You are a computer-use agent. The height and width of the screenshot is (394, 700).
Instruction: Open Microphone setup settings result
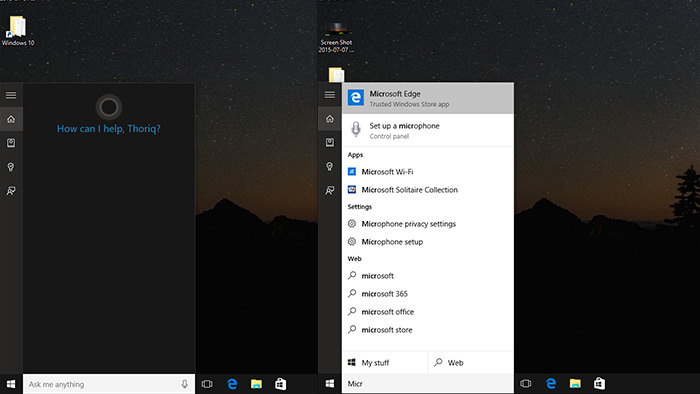428,242
